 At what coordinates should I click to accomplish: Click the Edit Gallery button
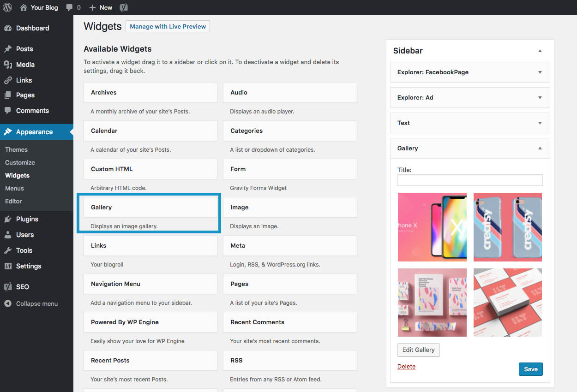(418, 350)
